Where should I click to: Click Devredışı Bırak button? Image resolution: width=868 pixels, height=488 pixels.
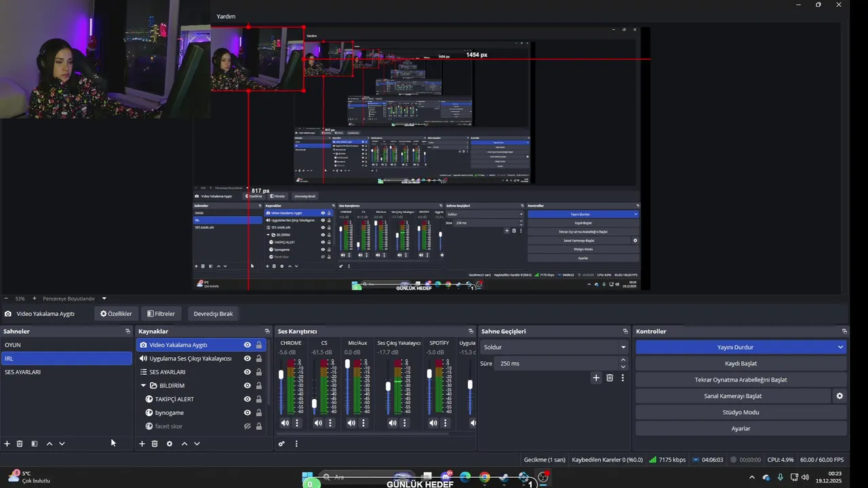[x=213, y=314]
